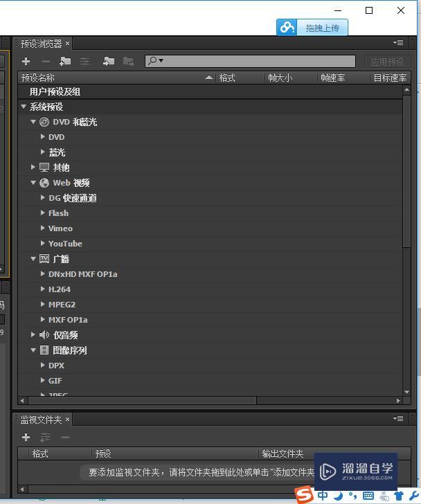Click the 帧速率 column header
Image resolution: width=421 pixels, height=504 pixels.
pos(333,78)
